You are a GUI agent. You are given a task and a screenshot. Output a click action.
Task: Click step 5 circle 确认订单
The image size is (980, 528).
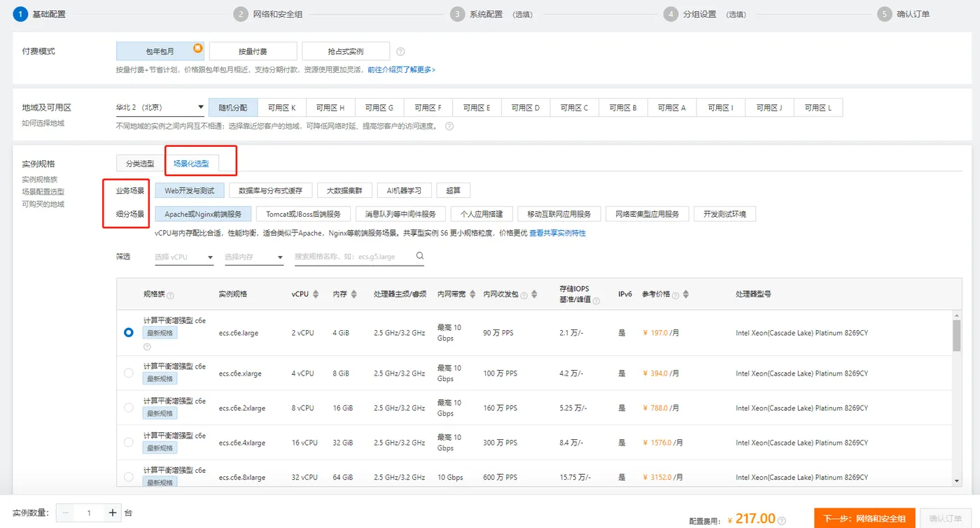pos(885,14)
